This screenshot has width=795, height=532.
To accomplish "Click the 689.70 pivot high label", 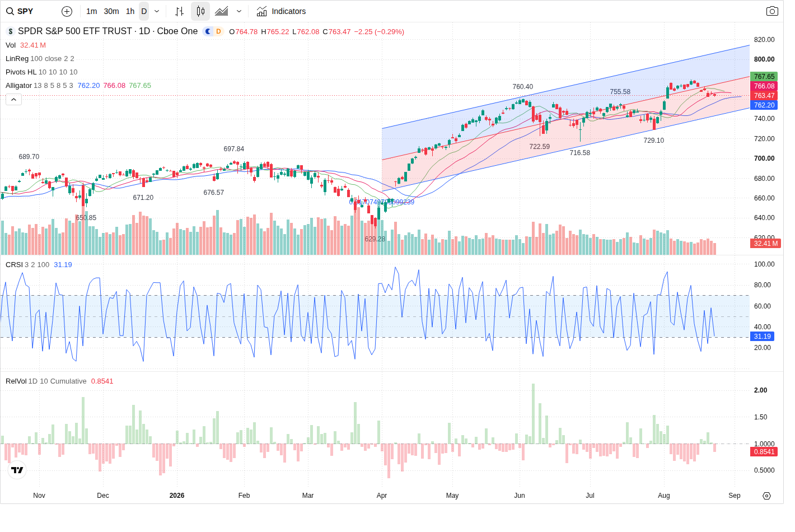I will tap(29, 157).
